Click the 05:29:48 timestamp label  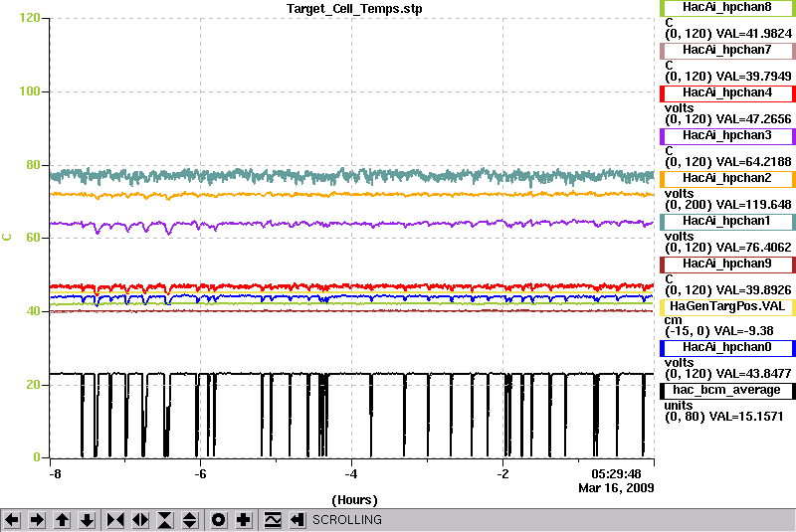[616, 474]
